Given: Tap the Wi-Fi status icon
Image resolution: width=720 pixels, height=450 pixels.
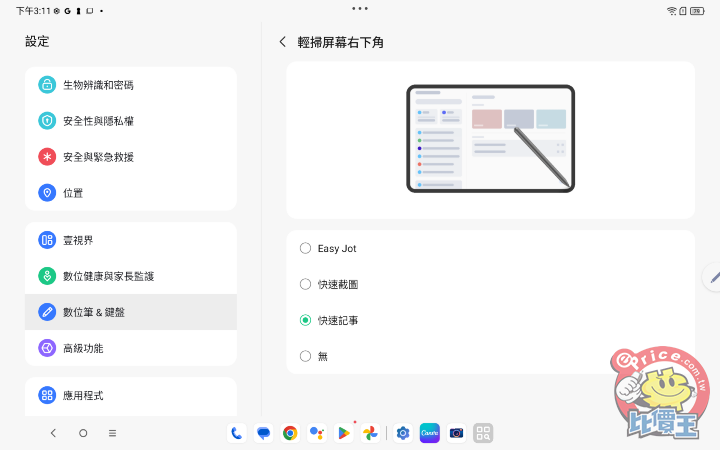Looking at the screenshot, I should (672, 11).
